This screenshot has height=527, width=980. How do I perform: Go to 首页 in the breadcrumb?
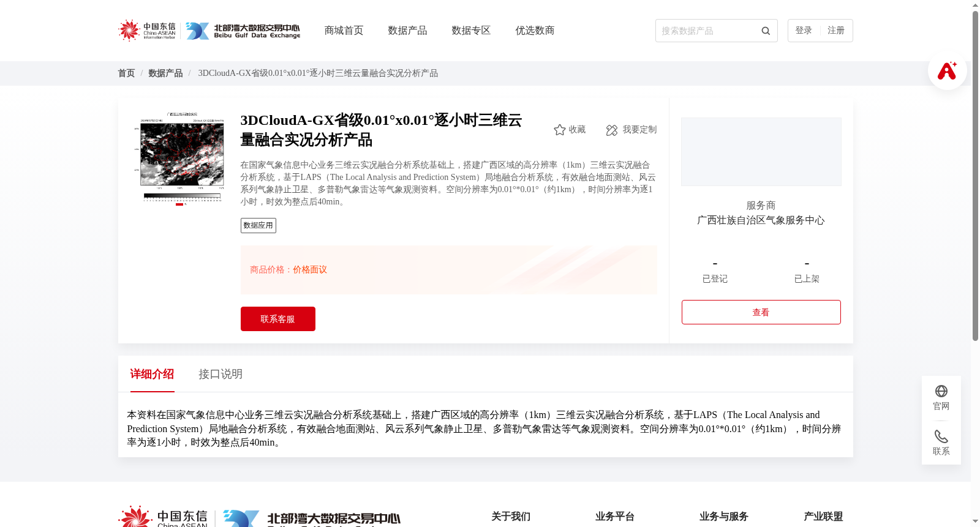coord(126,73)
